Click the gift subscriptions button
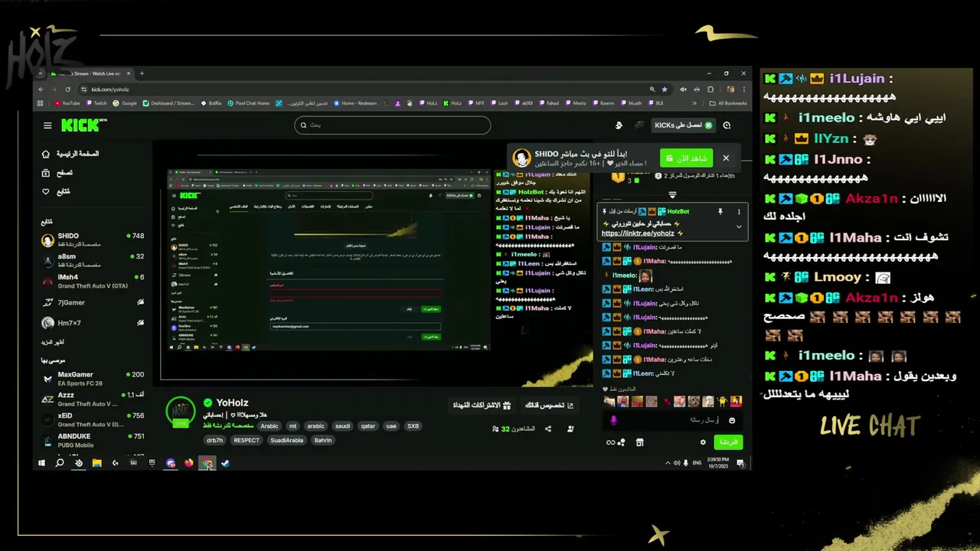Image resolution: width=980 pixels, height=551 pixels. (x=482, y=406)
